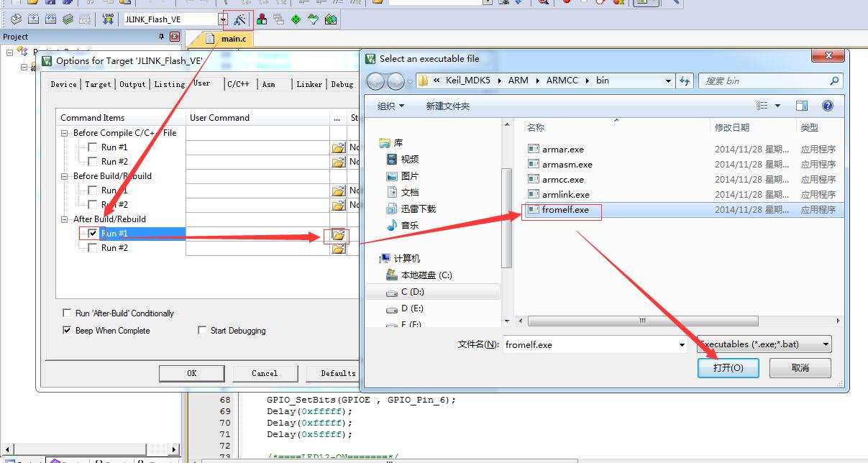Collapse the After Build/Rebuild group
This screenshot has width=868, height=463.
click(x=65, y=219)
